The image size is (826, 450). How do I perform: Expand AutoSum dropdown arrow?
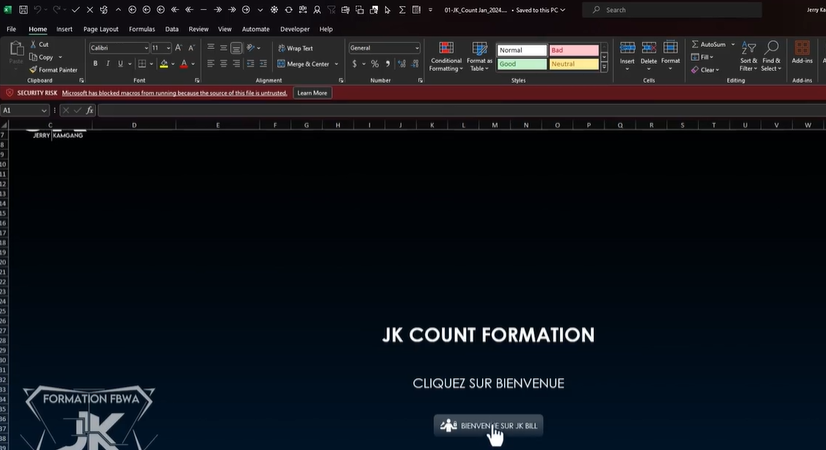click(733, 44)
